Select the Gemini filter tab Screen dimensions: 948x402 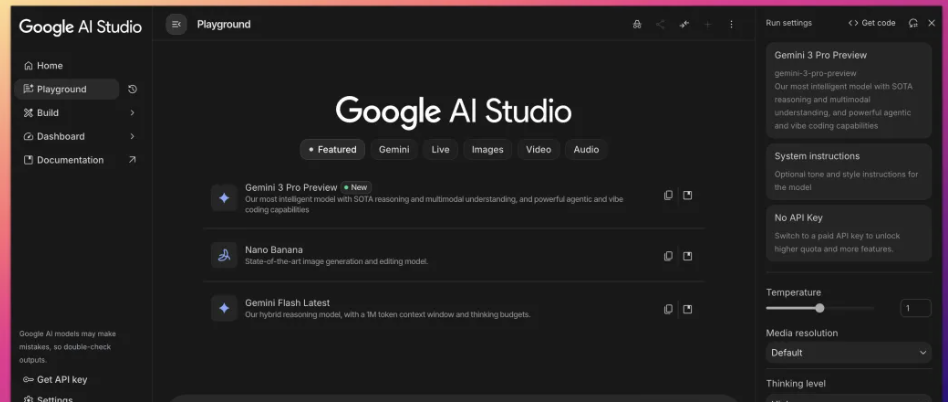(393, 149)
